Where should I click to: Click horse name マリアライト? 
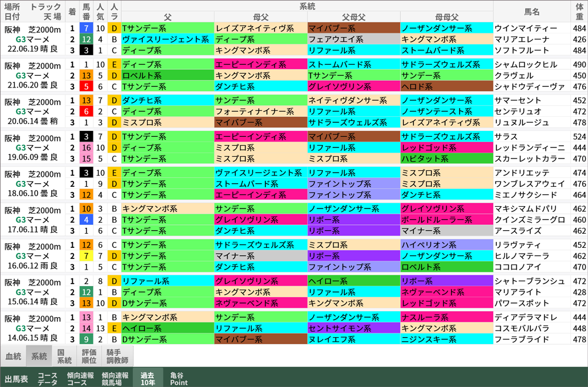(518, 292)
